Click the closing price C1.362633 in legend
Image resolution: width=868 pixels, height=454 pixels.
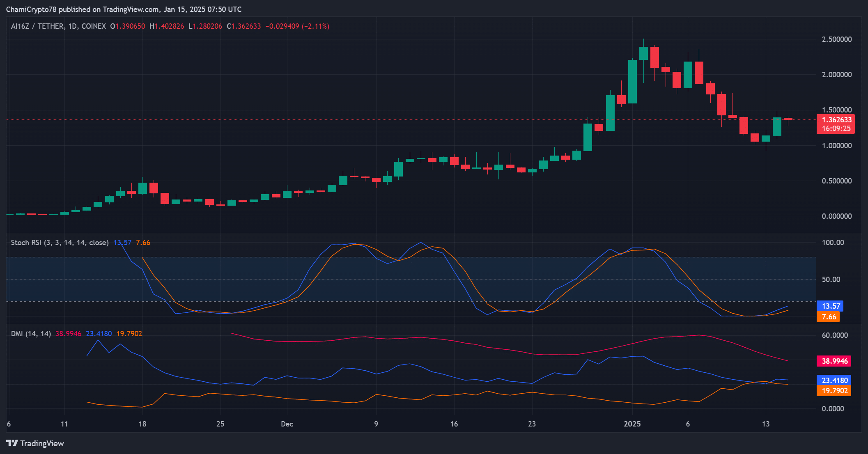click(243, 26)
